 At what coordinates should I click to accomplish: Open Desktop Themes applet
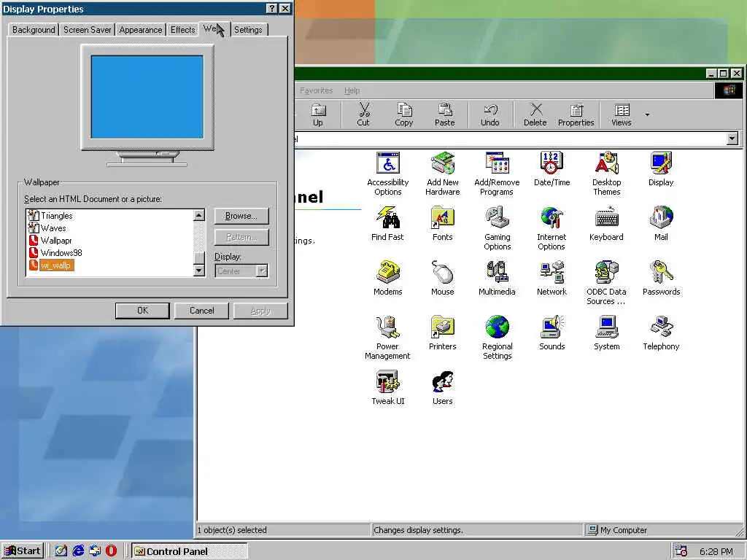click(x=606, y=174)
